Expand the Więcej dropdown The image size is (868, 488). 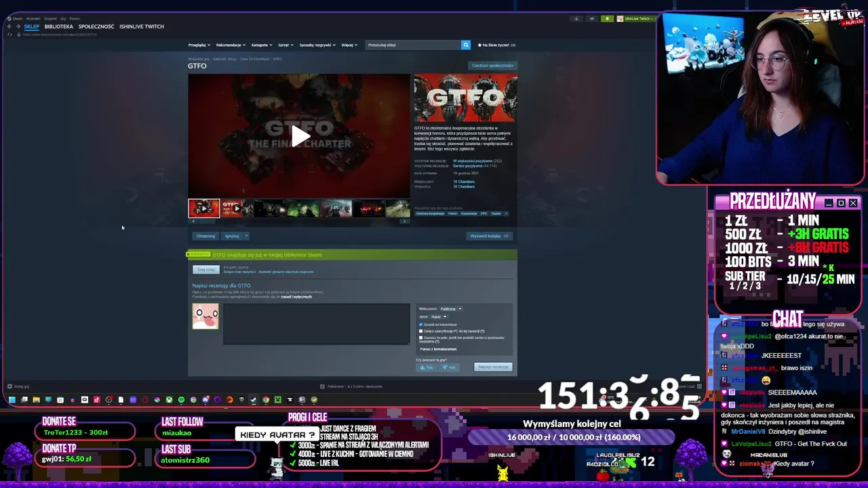[349, 45]
